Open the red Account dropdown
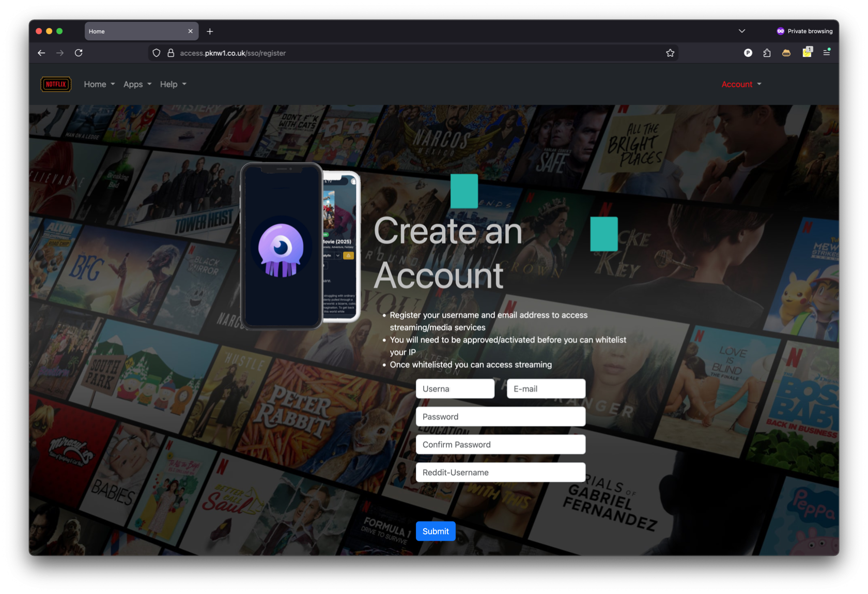This screenshot has height=594, width=868. tap(741, 84)
